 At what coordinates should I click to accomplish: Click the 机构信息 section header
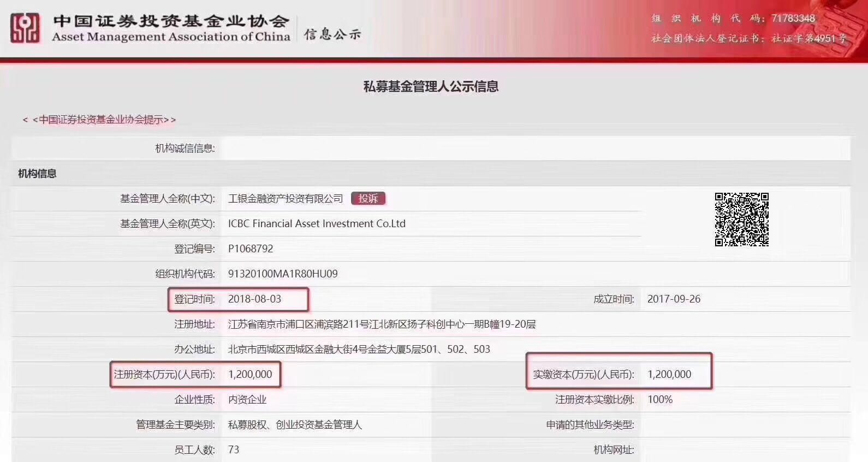coord(37,174)
